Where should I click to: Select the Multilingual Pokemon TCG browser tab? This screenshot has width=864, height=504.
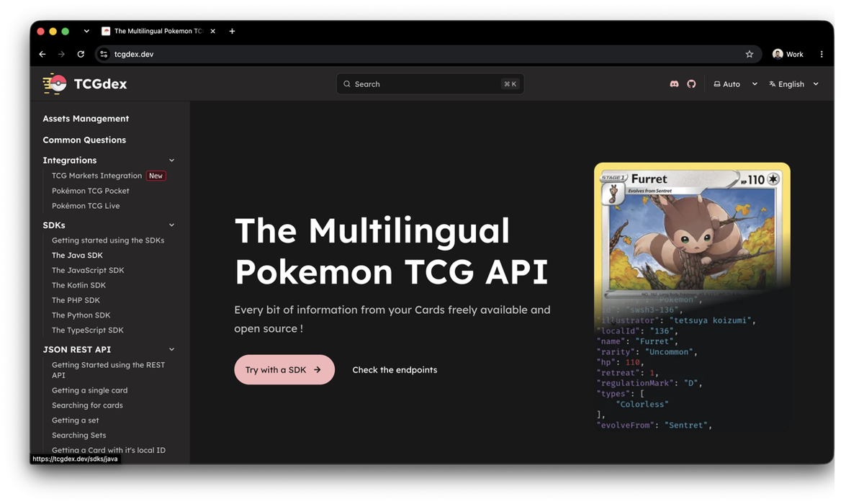(x=158, y=31)
